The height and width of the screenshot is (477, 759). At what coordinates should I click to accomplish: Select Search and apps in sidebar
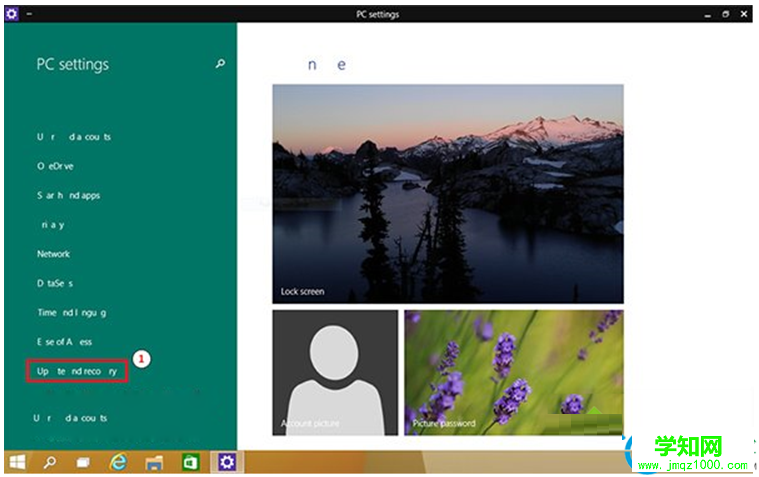point(68,195)
